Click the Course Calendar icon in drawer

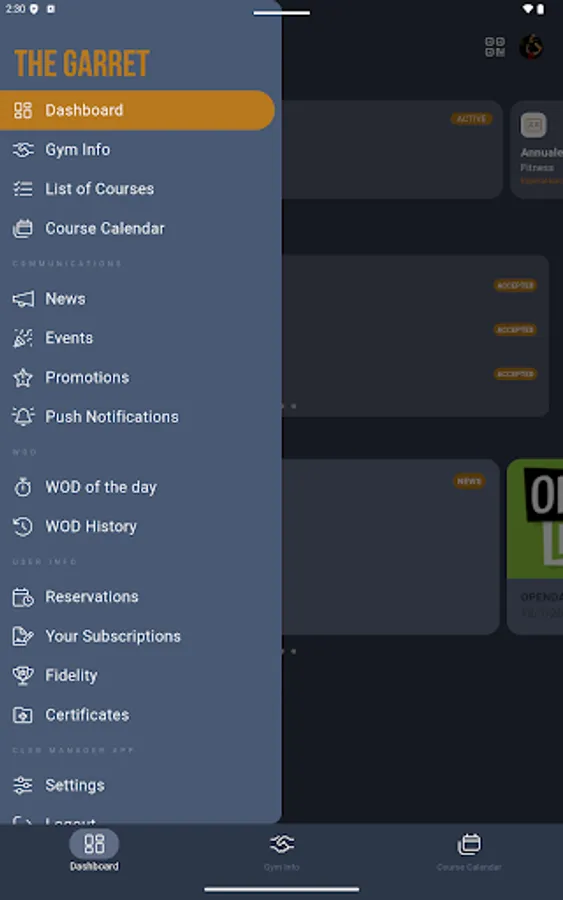23,228
